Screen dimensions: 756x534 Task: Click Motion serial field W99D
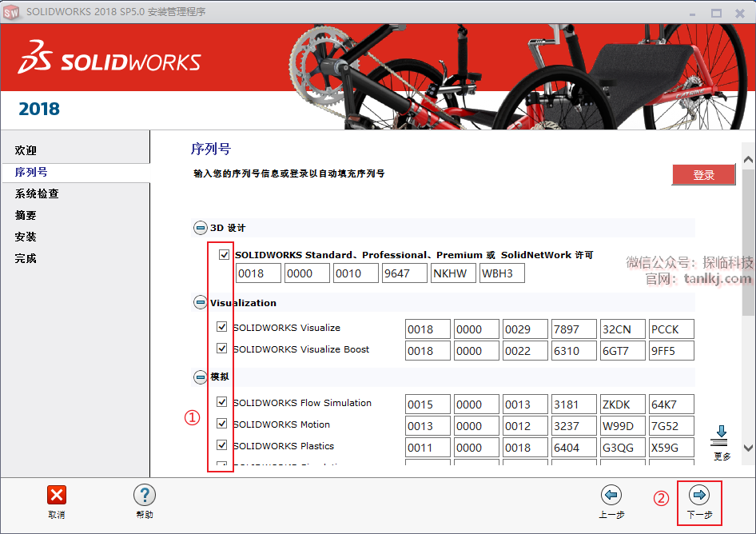623,426
